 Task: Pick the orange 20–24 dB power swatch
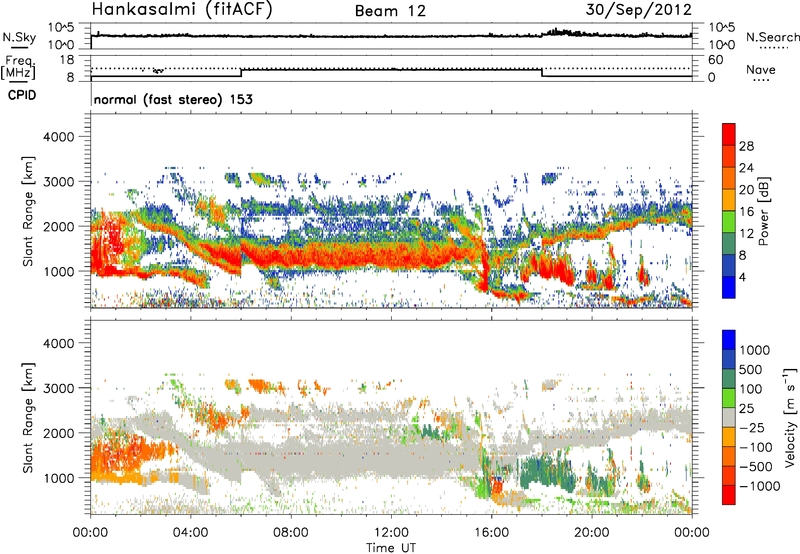point(729,178)
